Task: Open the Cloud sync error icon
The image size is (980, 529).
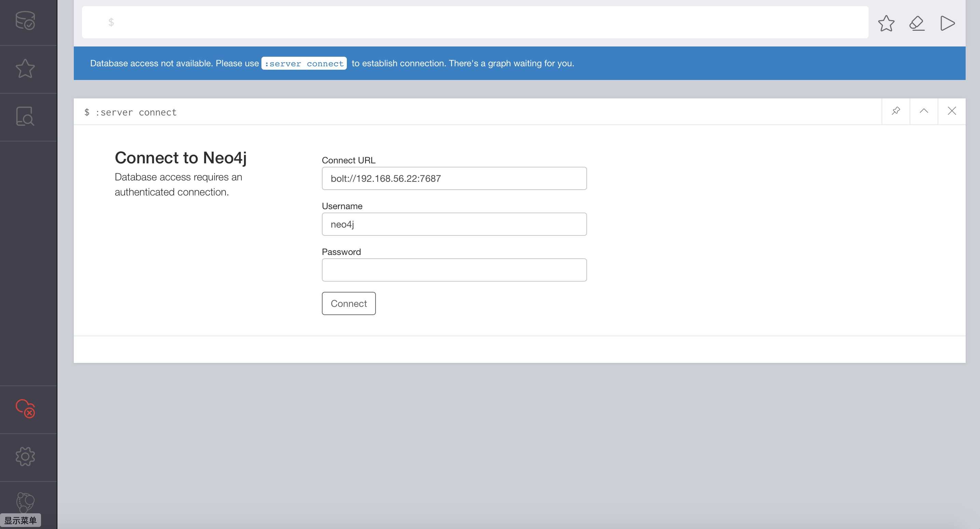Action: pyautogui.click(x=25, y=408)
